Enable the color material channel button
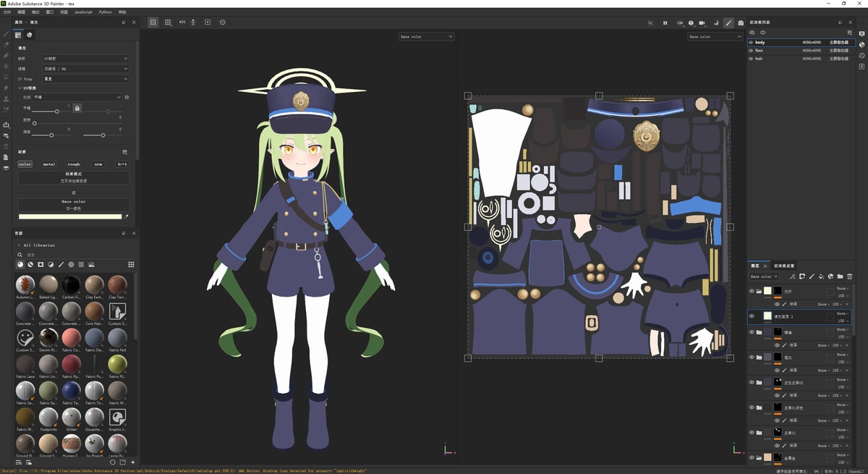Screen dimensions: 868x474 (25, 164)
